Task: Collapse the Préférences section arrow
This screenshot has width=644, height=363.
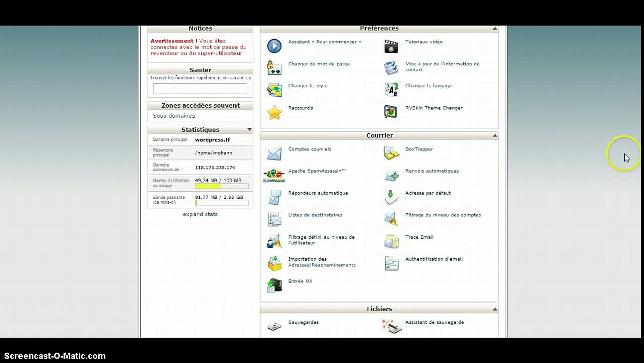Action: pos(495,29)
